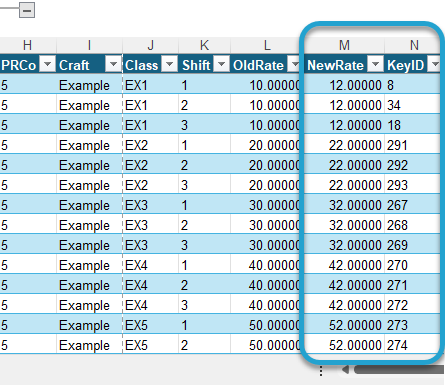The image size is (445, 385).
Task: Select Shift cell in KeyID 8 row
Action: pos(204,84)
